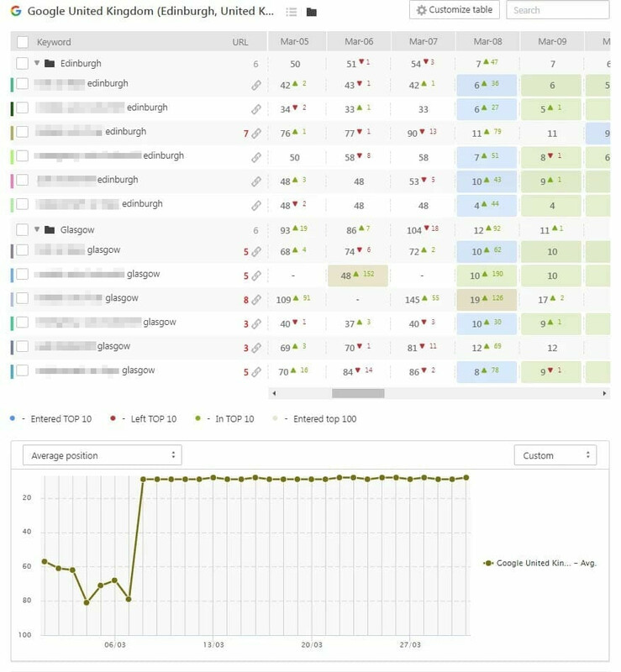Click teal color bar of edinburgh row ranked 42

click(12, 83)
